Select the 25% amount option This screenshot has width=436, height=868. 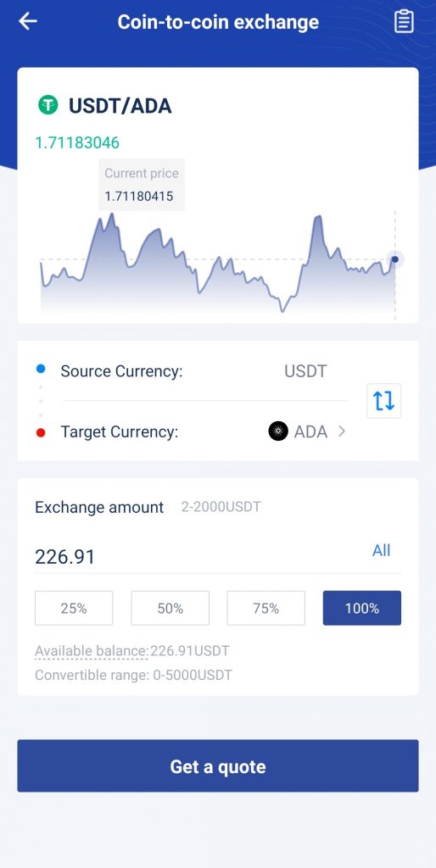pyautogui.click(x=74, y=608)
